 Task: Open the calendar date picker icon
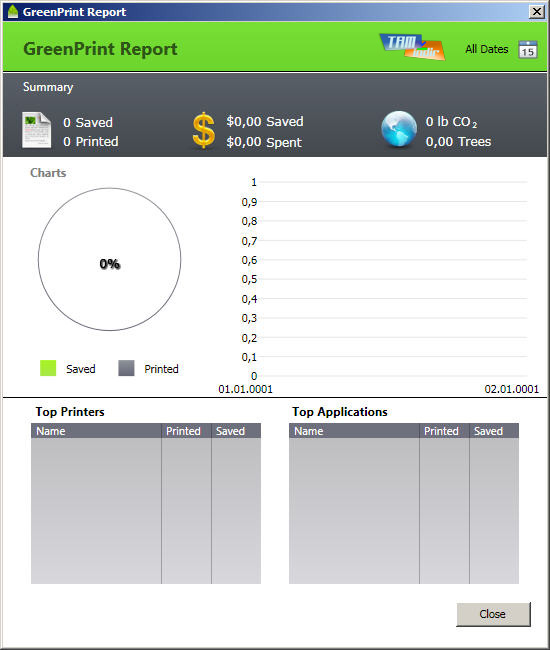tap(528, 49)
